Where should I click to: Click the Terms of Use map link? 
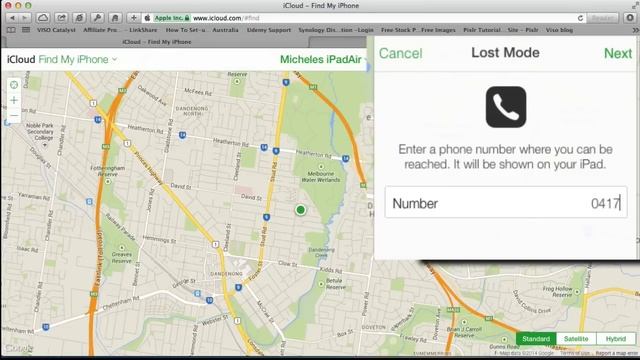point(575,353)
